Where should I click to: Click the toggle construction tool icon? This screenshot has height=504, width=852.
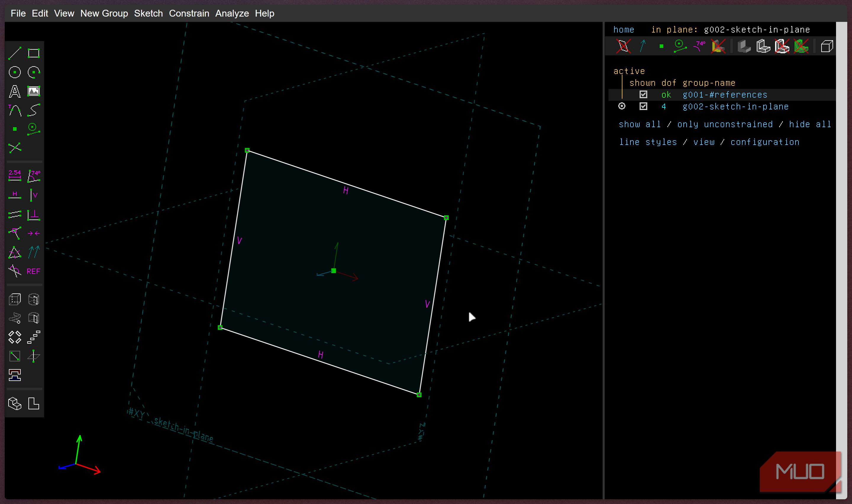[34, 129]
